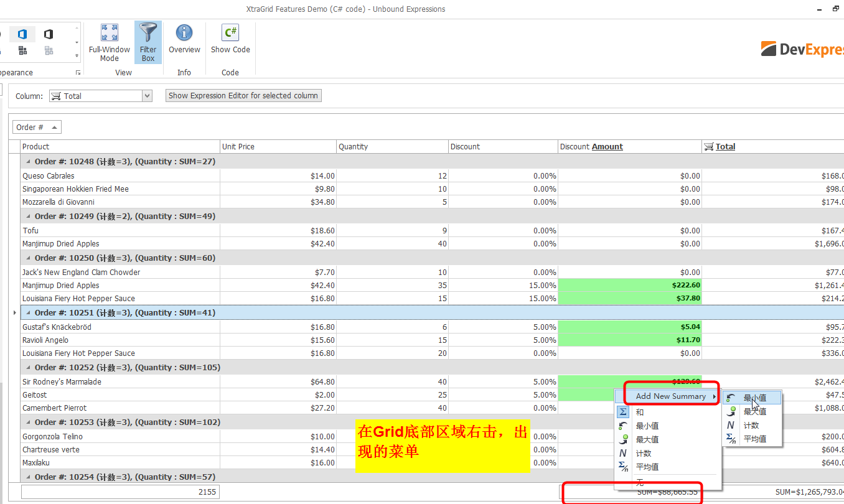Choose 最大值 in the Add New Summary submenu
The width and height of the screenshot is (844, 504).
point(754,412)
